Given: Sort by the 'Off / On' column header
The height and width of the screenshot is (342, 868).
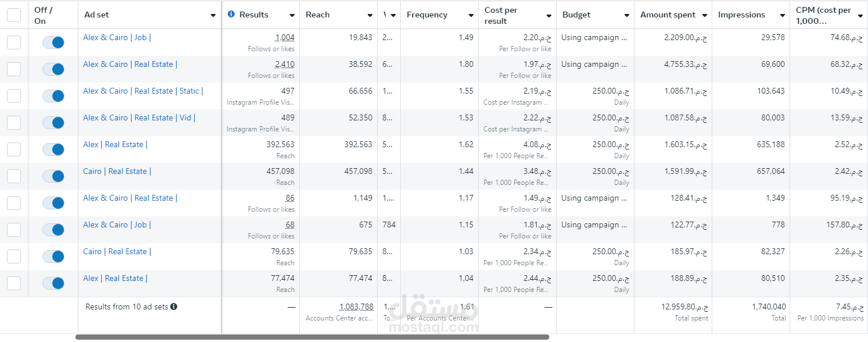Looking at the screenshot, I should pyautogui.click(x=43, y=15).
